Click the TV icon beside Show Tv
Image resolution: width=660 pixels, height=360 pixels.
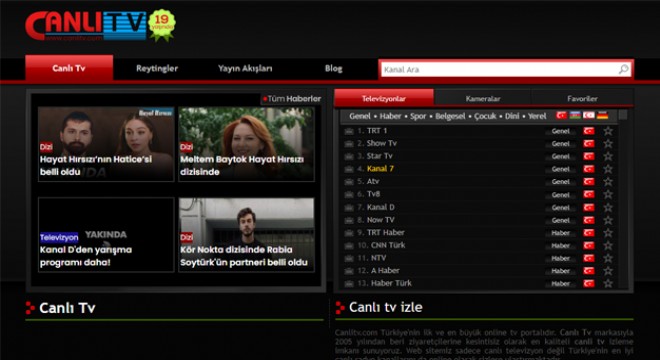pyautogui.click(x=349, y=144)
